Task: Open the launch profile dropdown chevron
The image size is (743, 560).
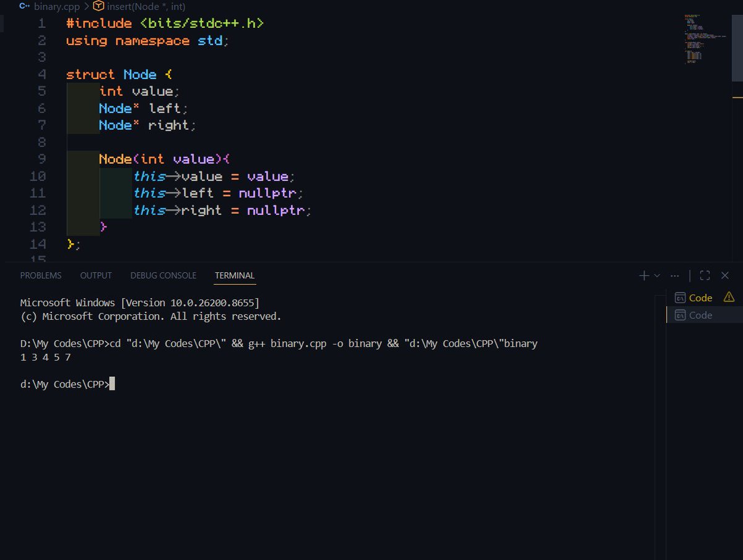Action: (657, 275)
